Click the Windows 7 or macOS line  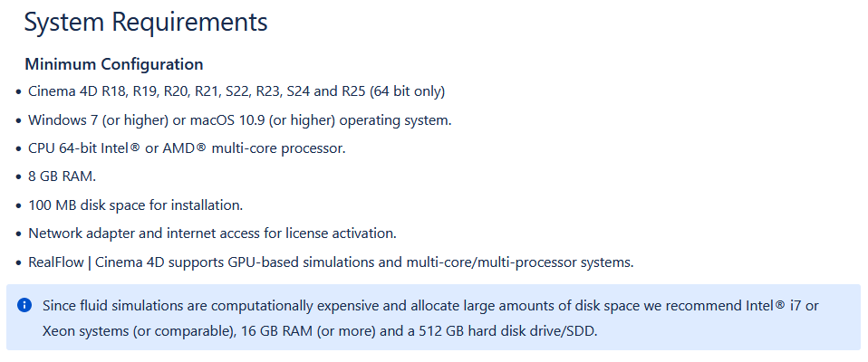(240, 120)
